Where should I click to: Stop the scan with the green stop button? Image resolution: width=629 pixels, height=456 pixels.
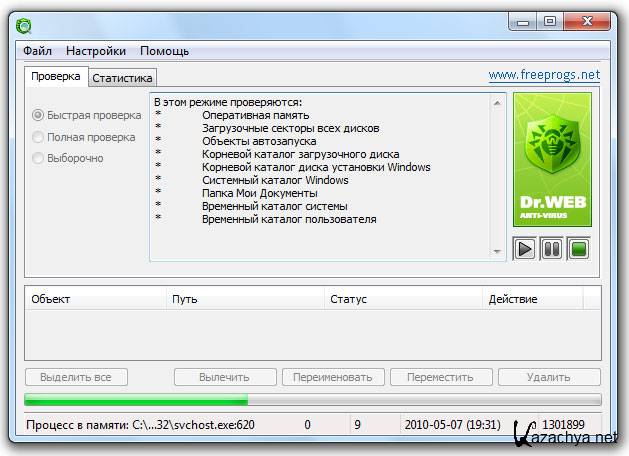coord(578,248)
